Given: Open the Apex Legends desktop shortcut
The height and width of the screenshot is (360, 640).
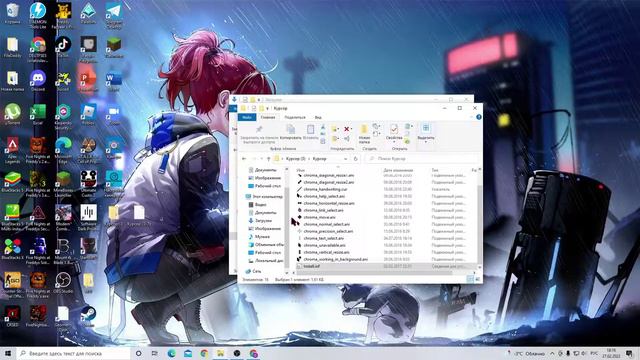Looking at the screenshot, I should pyautogui.click(x=12, y=150).
